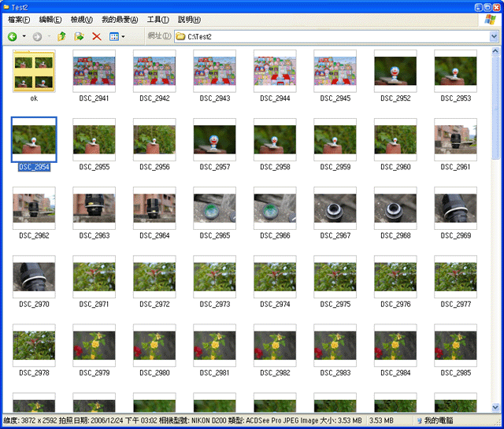The image size is (504, 429).
Task: Click the file name label DSC_2943
Action: tap(215, 98)
